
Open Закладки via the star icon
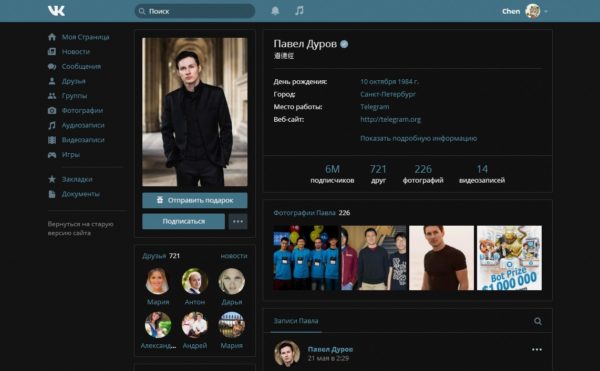point(52,179)
